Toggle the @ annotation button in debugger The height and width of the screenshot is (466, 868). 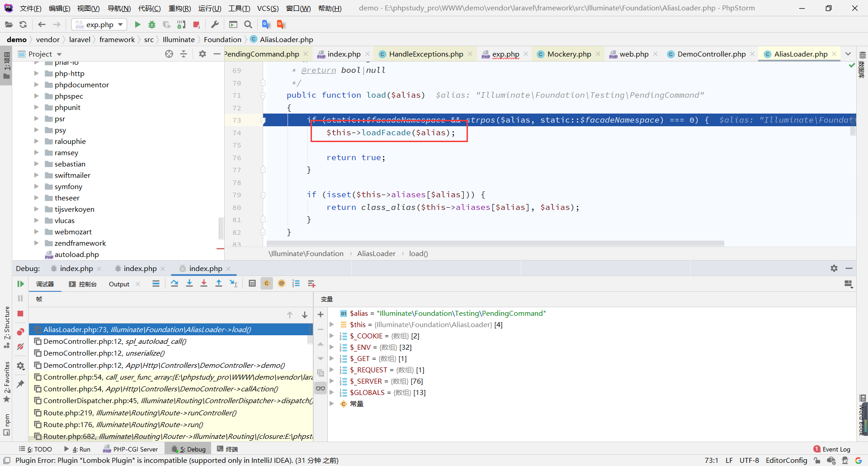(x=282, y=284)
